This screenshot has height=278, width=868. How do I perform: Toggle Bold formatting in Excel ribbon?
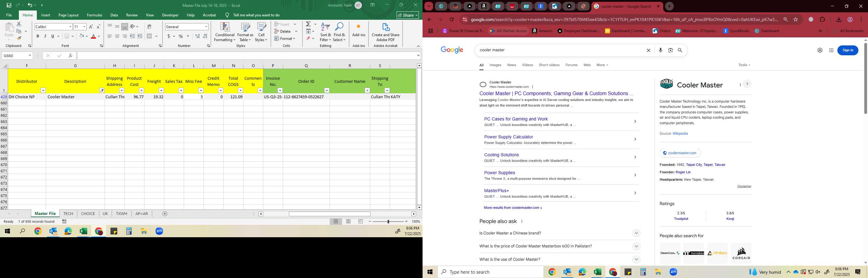coord(38,36)
